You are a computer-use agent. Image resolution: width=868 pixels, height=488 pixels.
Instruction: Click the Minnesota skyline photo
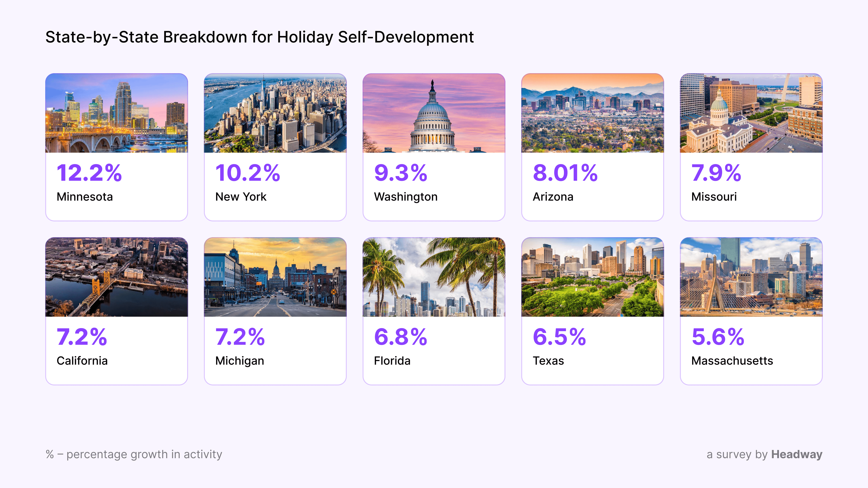pyautogui.click(x=116, y=113)
